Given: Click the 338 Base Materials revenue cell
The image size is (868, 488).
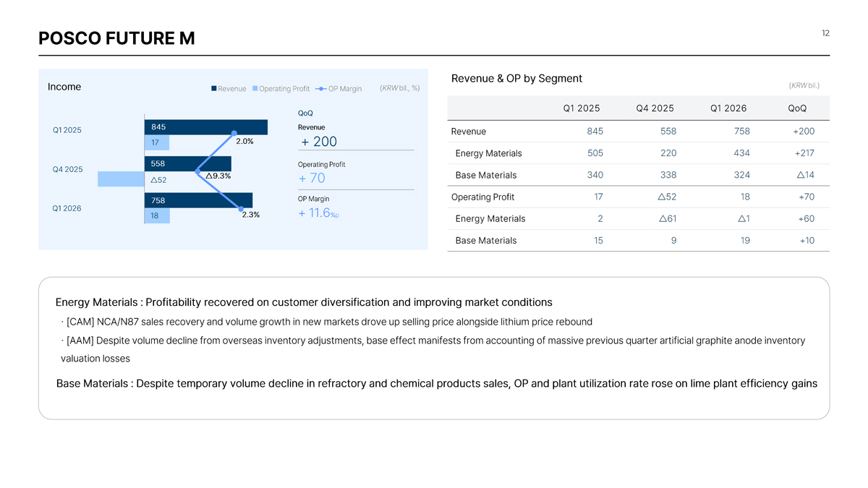Looking at the screenshot, I should [x=668, y=175].
